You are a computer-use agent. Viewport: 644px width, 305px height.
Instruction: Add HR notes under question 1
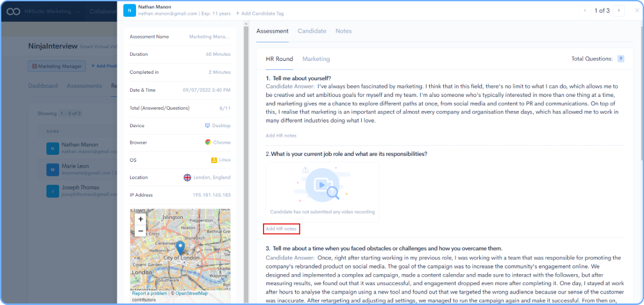tap(281, 135)
